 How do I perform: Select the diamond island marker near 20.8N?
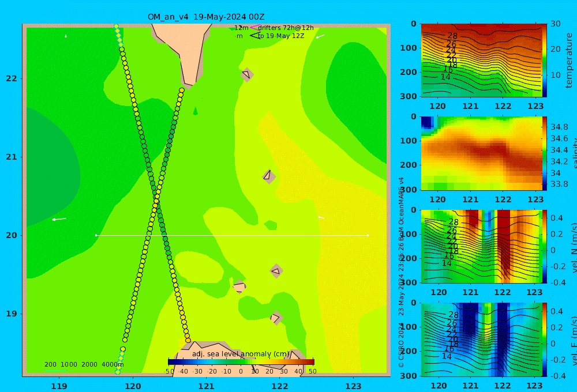[x=269, y=176]
